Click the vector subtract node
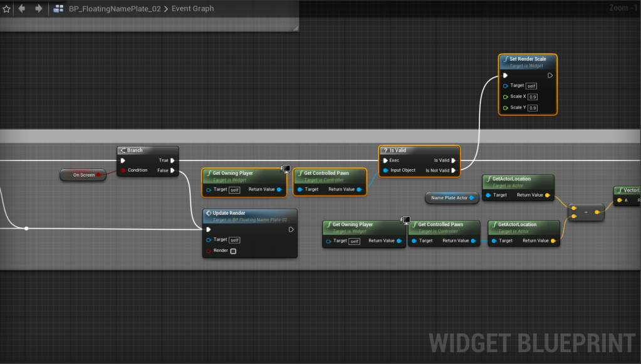The height and width of the screenshot is (364, 641). [586, 212]
